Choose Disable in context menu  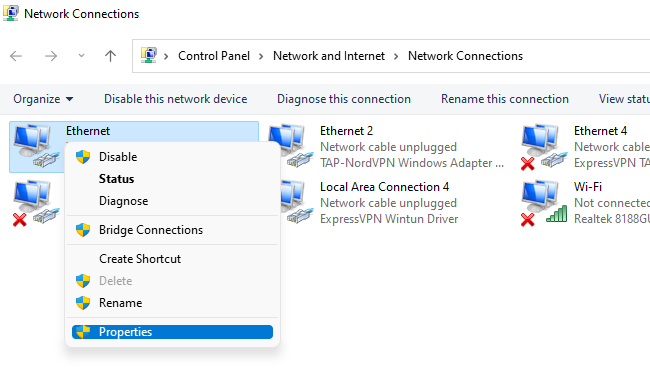172,157
